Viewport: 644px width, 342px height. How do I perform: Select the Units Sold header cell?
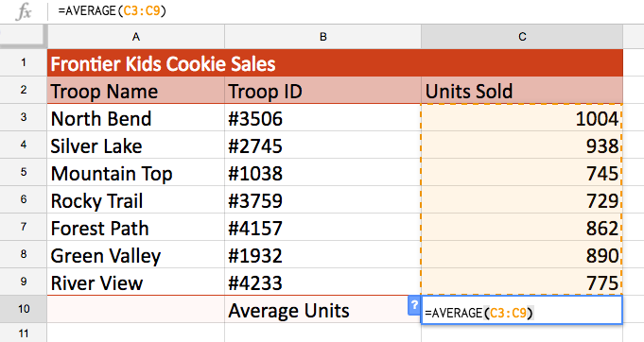click(x=522, y=90)
